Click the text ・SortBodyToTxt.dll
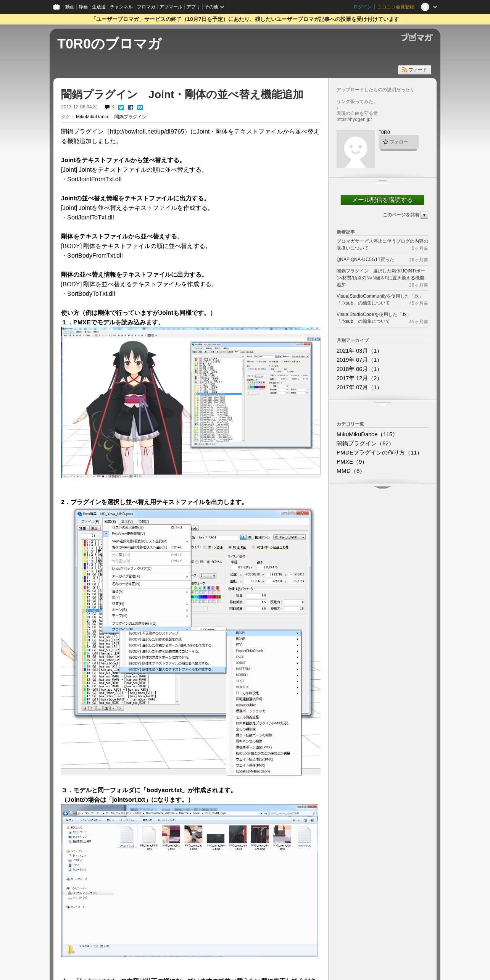This screenshot has width=490, height=980. pos(88,294)
